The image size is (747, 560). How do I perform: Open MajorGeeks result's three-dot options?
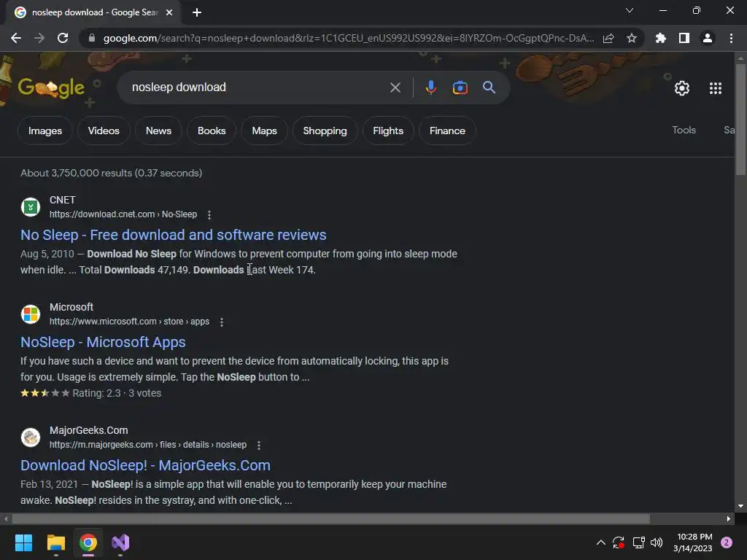(259, 446)
